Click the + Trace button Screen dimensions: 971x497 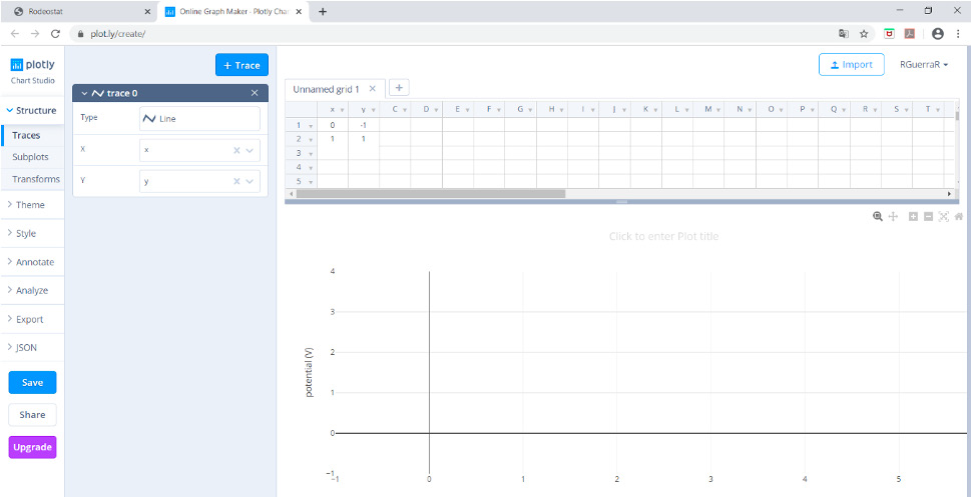pyautogui.click(x=241, y=65)
